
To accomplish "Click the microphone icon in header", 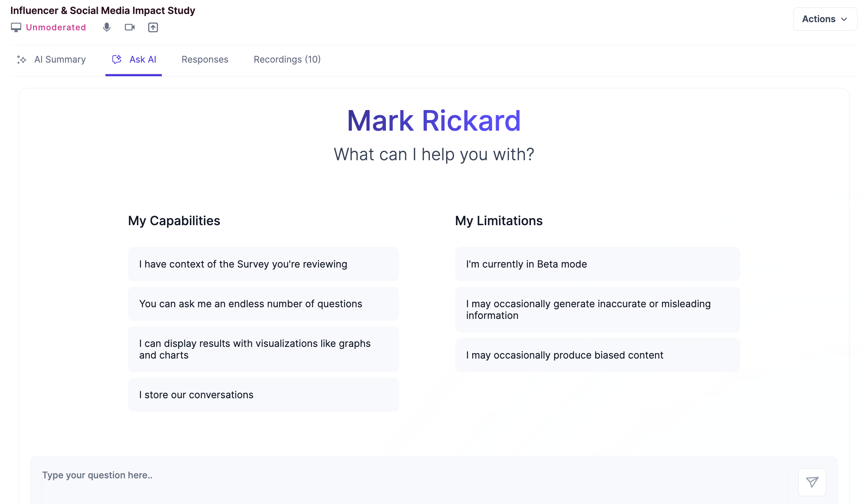I will coord(107,27).
